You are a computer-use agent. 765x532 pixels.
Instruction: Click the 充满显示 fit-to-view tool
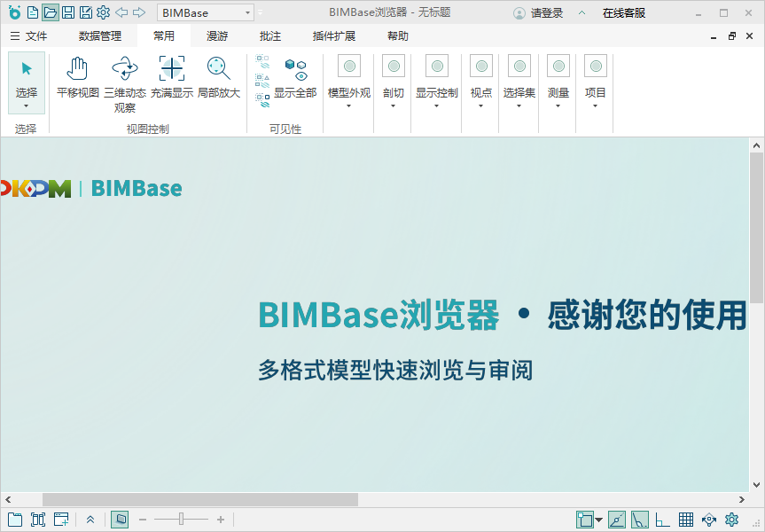172,78
